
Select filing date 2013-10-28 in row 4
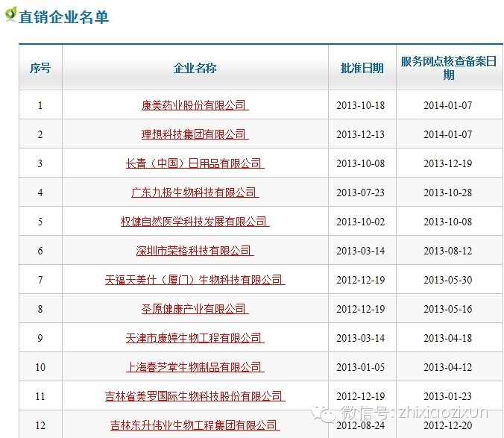tap(448, 193)
